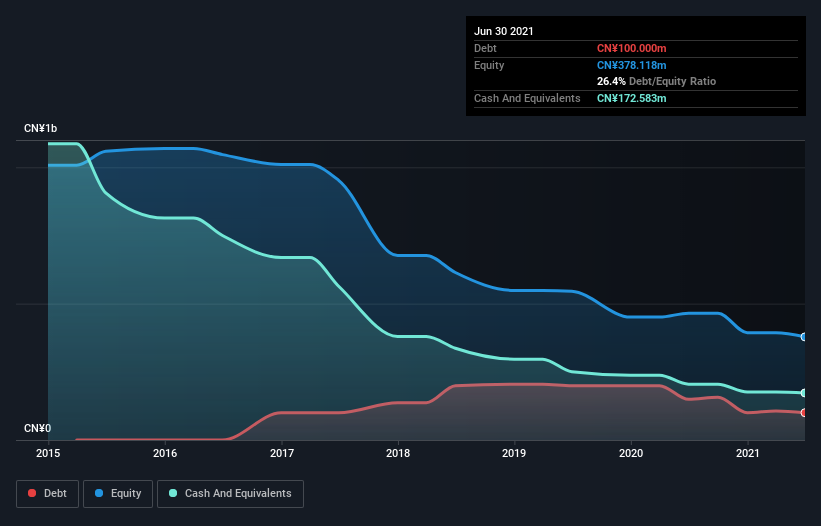Click the CN¥378.118m equity value

click(x=631, y=65)
